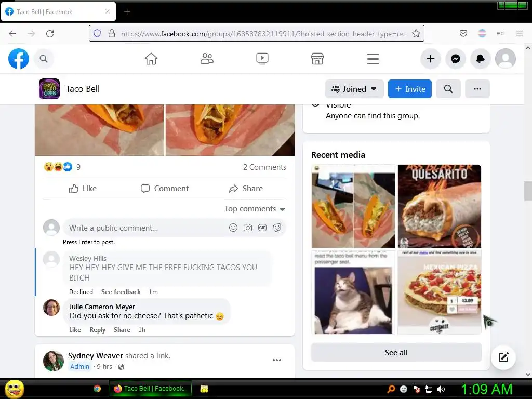This screenshot has height=399, width=532.
Task: Like Julie Cameron Meyer's comment
Action: [75, 330]
